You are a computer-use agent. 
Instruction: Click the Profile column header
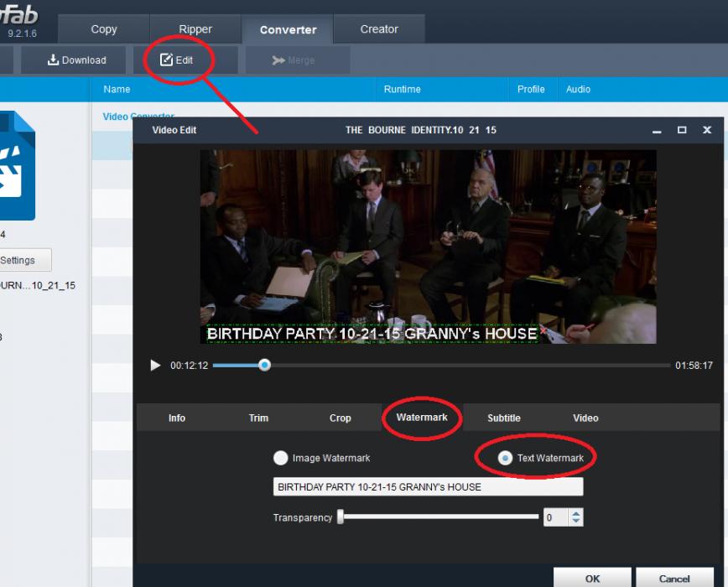click(531, 89)
